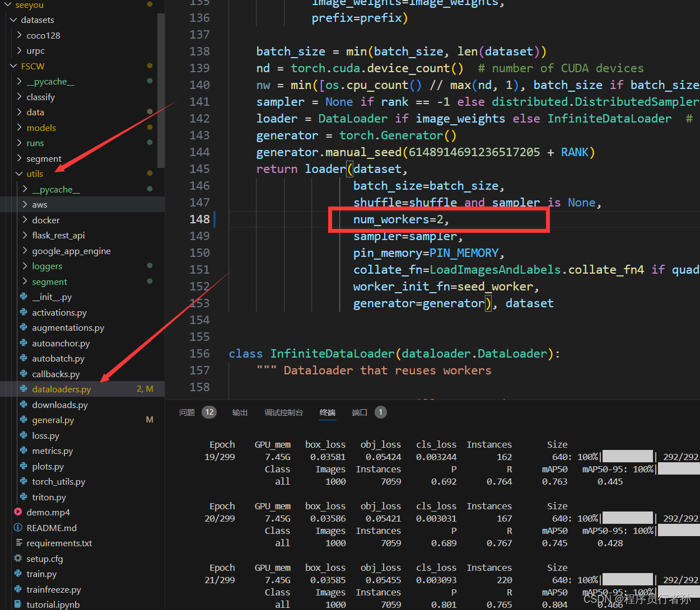Click the ports count badge 1

[381, 412]
